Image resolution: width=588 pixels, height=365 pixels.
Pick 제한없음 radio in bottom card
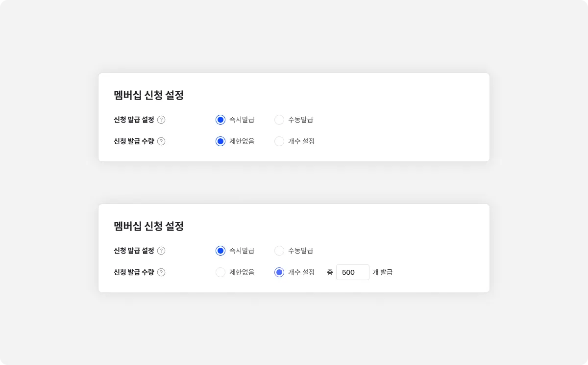coord(220,272)
